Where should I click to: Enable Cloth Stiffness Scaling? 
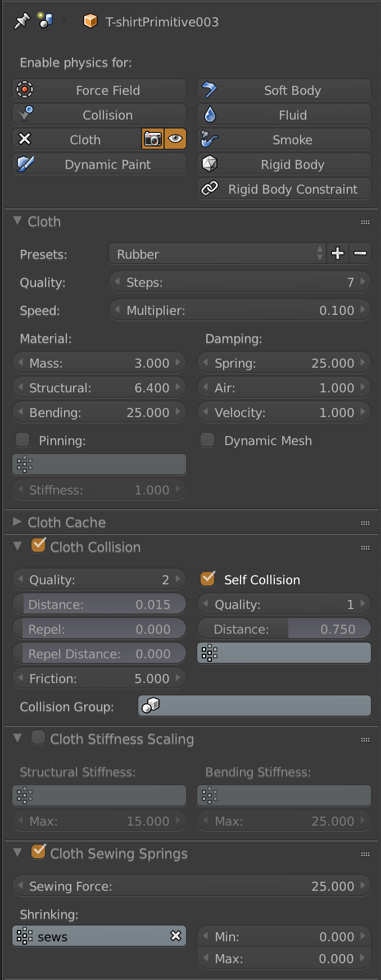coord(38,737)
